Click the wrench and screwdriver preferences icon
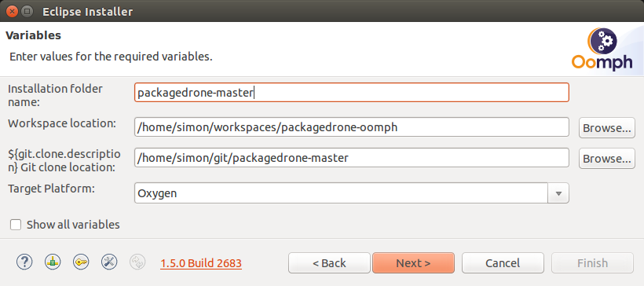The height and width of the screenshot is (286, 644). (109, 262)
